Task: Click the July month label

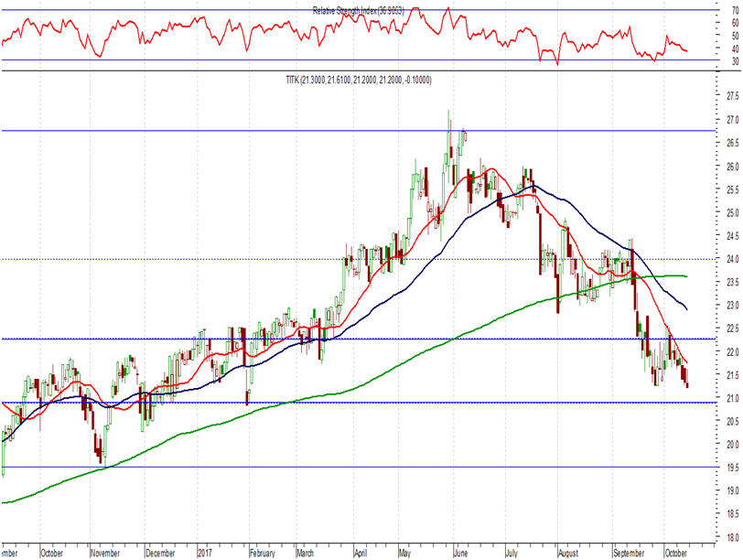Action: point(511,553)
